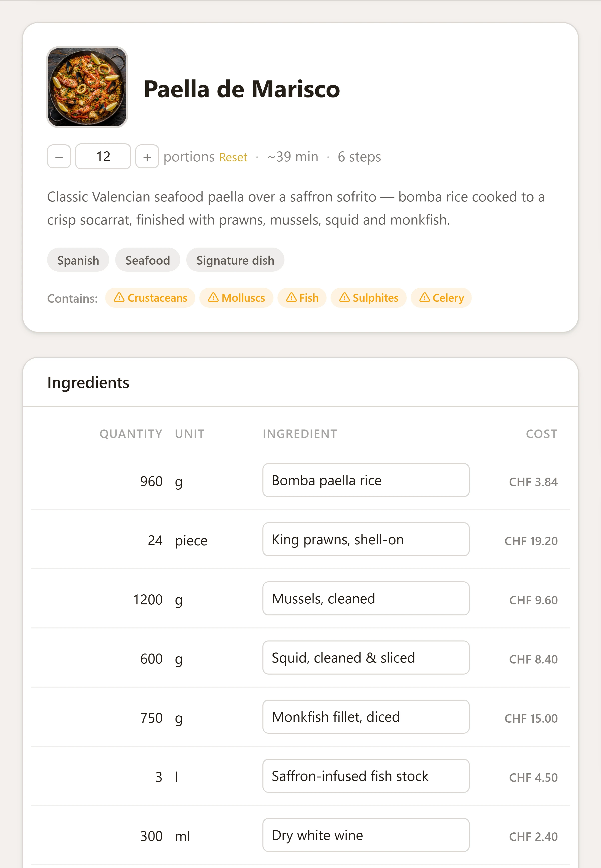601x868 pixels.
Task: Click the Paella de Marisco title
Action: coord(242,89)
